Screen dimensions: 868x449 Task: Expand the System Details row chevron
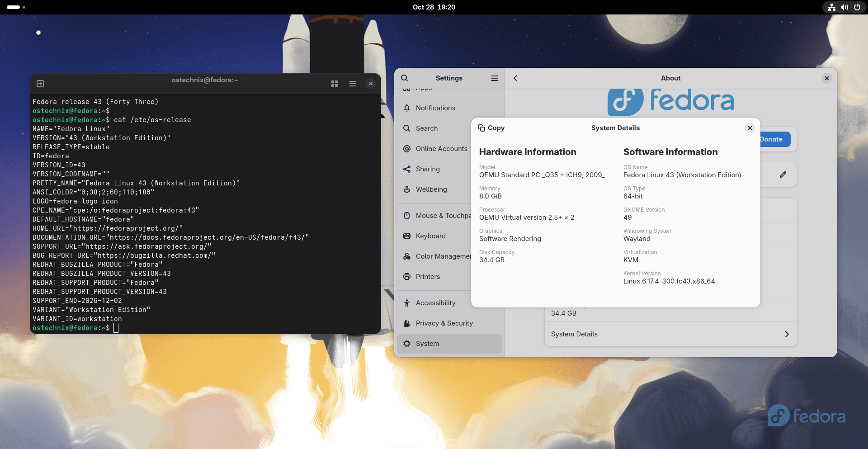pyautogui.click(x=787, y=334)
